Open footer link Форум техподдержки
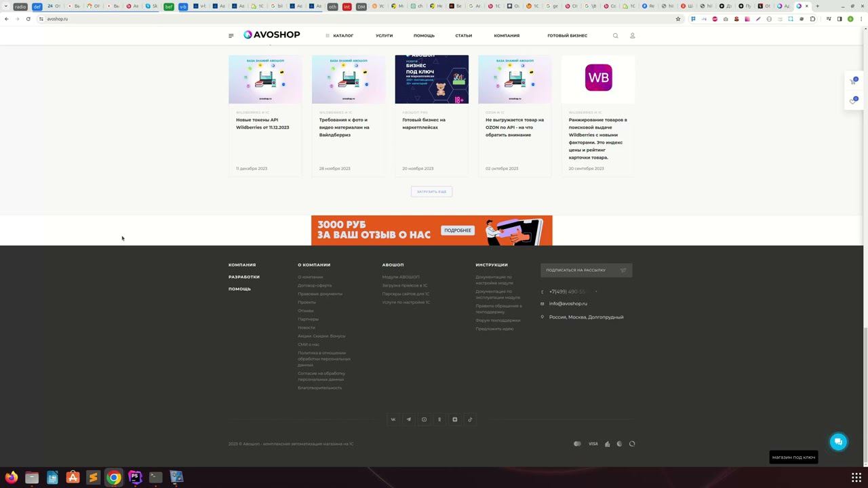 [x=498, y=321]
